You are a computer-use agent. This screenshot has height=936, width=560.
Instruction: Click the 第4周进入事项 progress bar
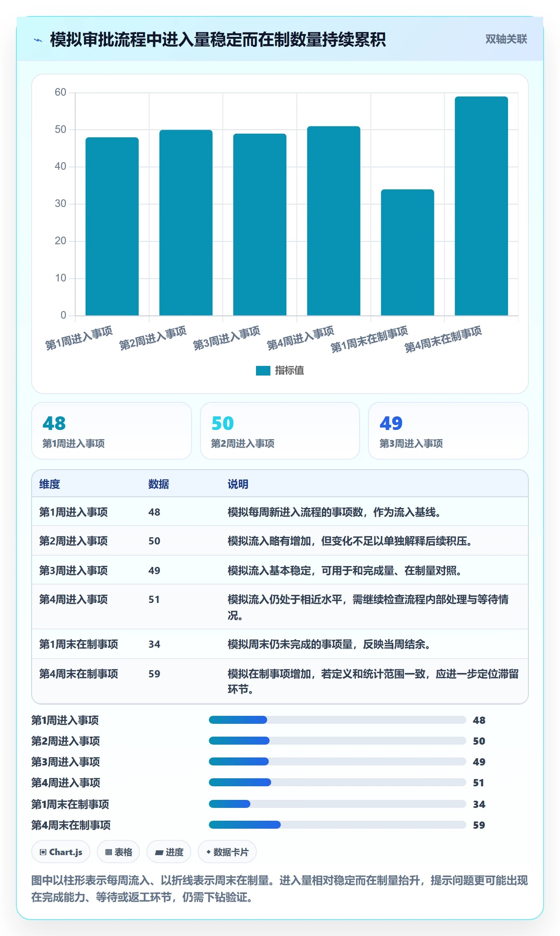point(337,782)
